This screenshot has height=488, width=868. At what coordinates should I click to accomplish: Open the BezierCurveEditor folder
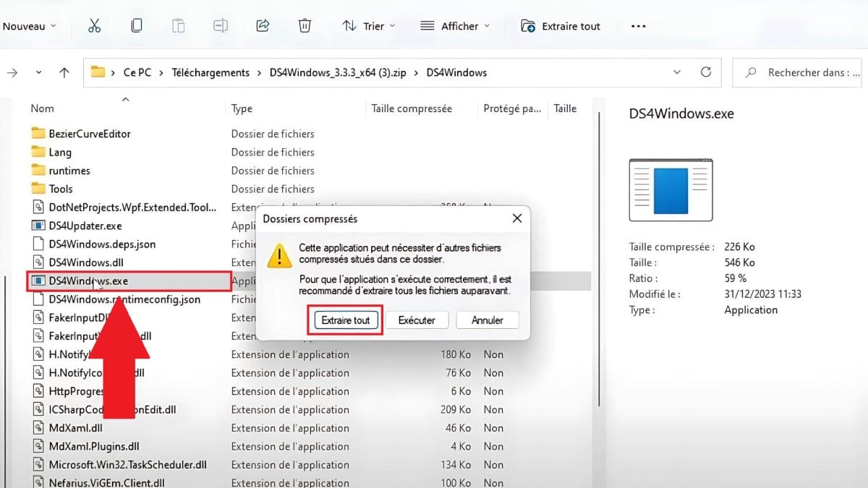pyautogui.click(x=89, y=134)
